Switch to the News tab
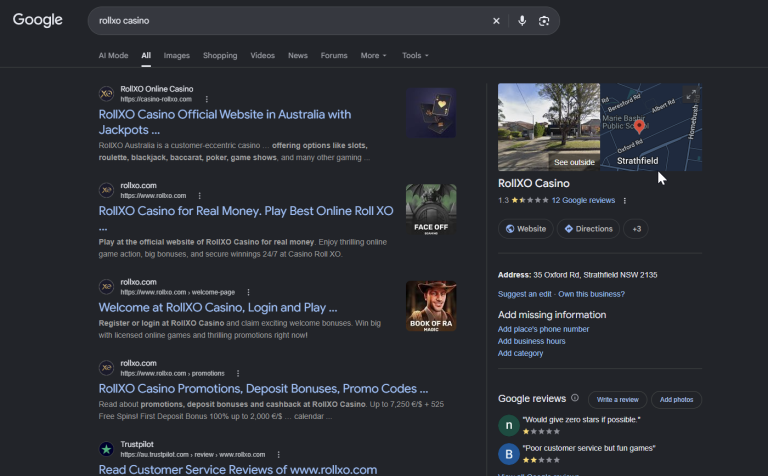 [298, 55]
